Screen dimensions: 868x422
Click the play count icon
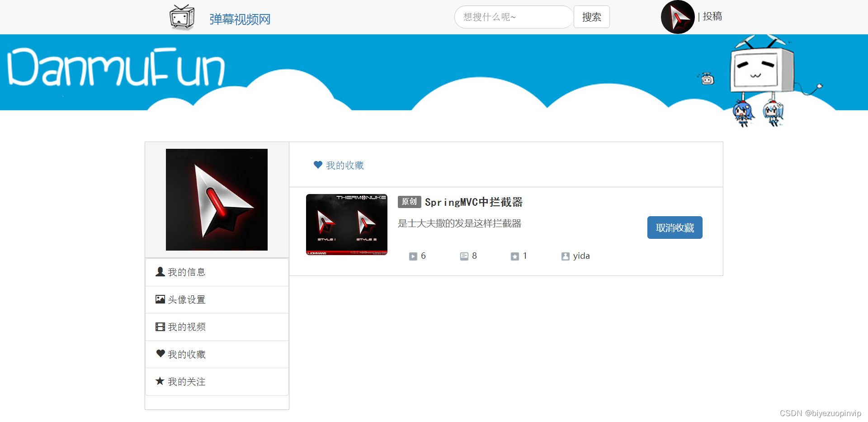pyautogui.click(x=413, y=256)
